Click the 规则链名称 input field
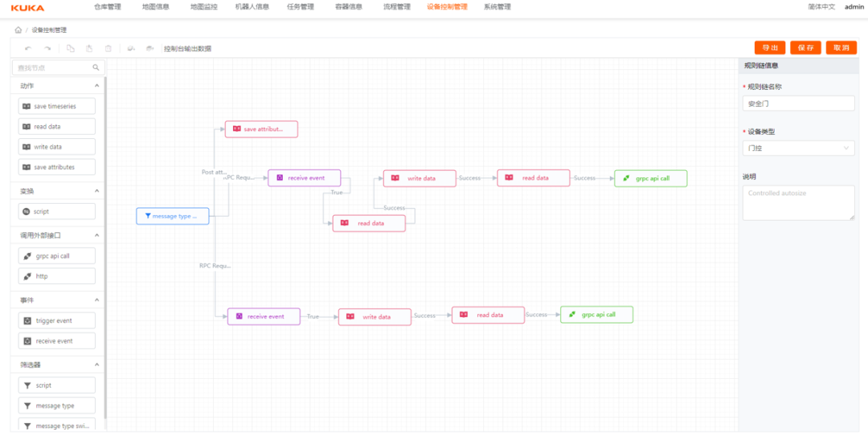Screen dimensions: 868x436 click(x=798, y=104)
